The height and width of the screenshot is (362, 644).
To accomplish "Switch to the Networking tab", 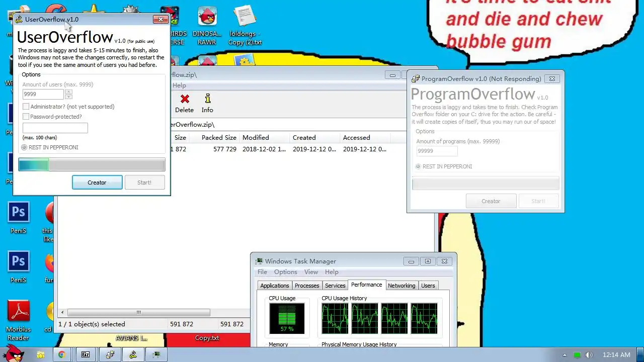I will click(x=401, y=286).
